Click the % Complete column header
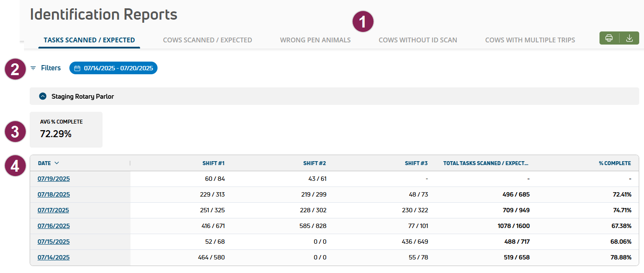 614,163
